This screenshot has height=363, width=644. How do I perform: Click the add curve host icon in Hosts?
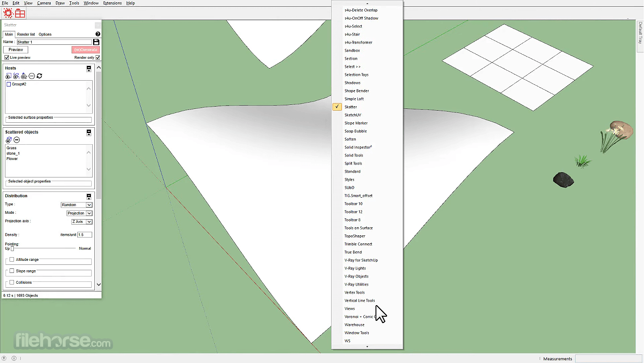[16, 76]
